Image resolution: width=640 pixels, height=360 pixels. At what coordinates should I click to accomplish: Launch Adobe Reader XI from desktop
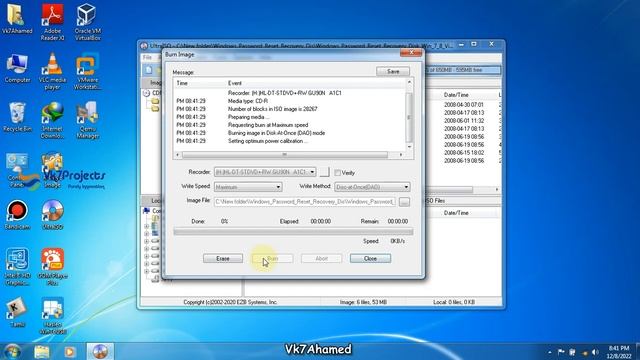point(52,22)
